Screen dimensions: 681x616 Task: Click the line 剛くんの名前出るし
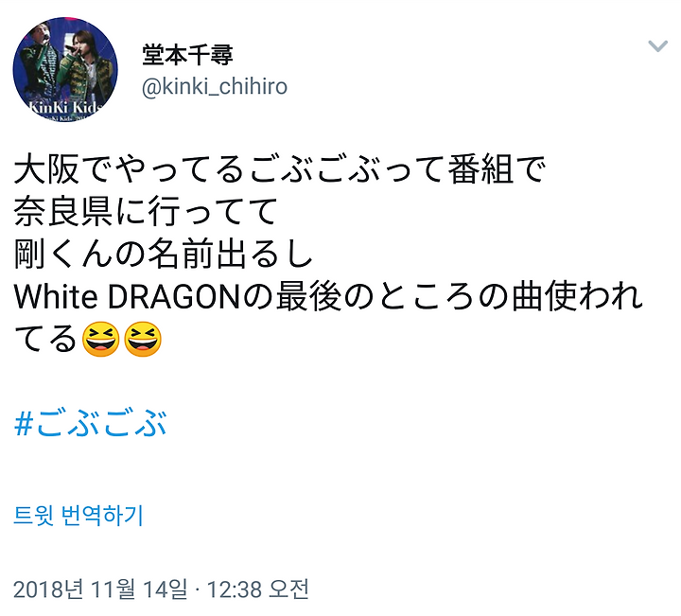pos(164,255)
